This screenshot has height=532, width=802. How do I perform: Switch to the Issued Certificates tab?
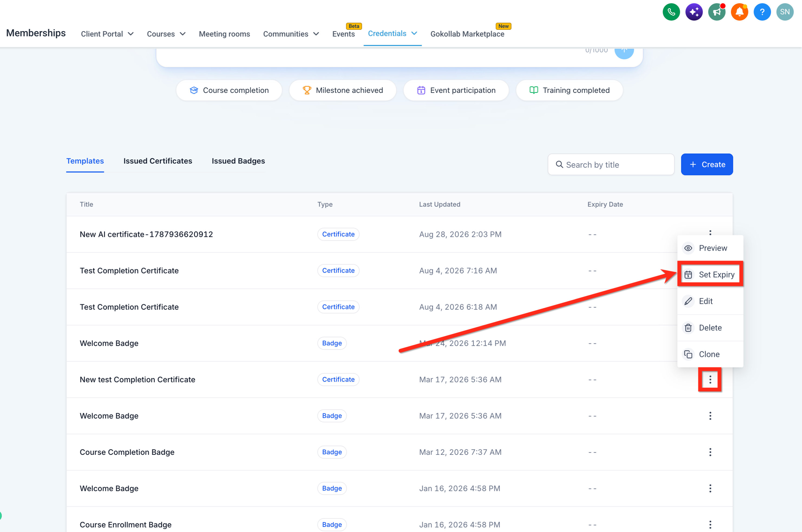click(158, 161)
